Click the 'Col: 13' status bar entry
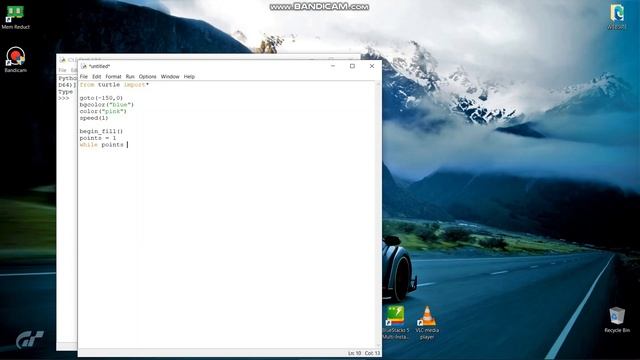Screen dimensions: 640x360 point(372,353)
